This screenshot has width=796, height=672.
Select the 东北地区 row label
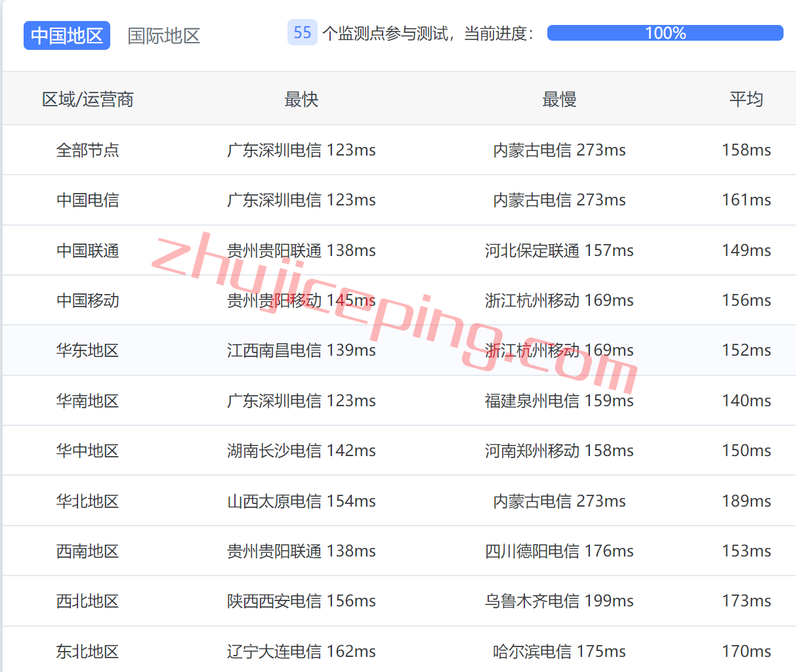point(88,651)
